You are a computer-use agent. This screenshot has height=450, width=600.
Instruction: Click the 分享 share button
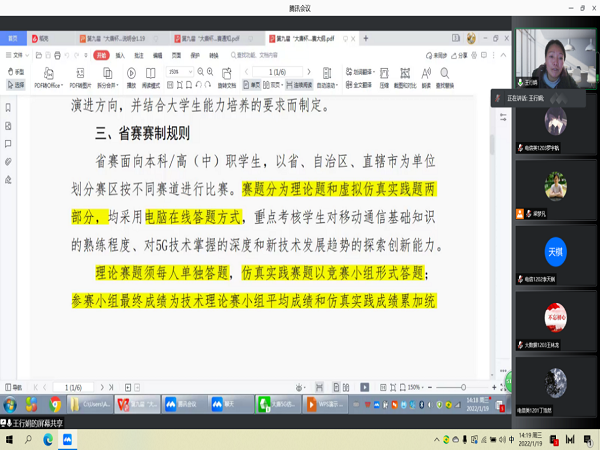459,55
